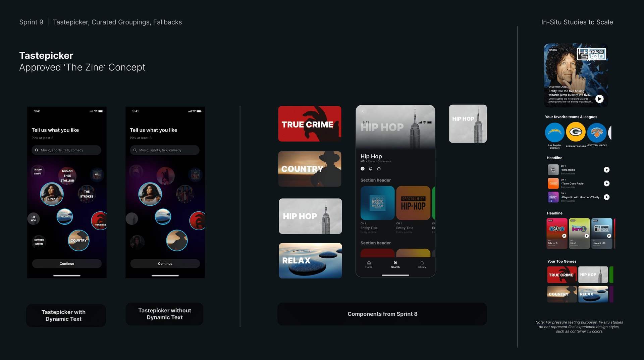Play the Howard Stern featured card
644x360 pixels.
tap(599, 99)
